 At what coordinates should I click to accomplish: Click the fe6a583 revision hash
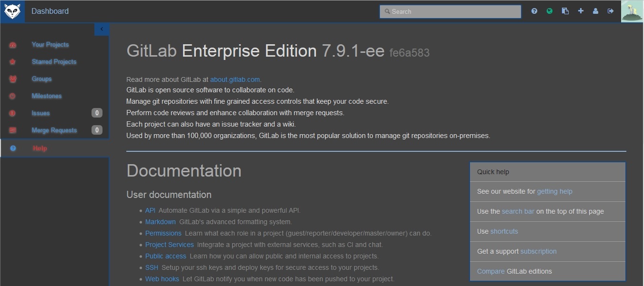coord(409,53)
